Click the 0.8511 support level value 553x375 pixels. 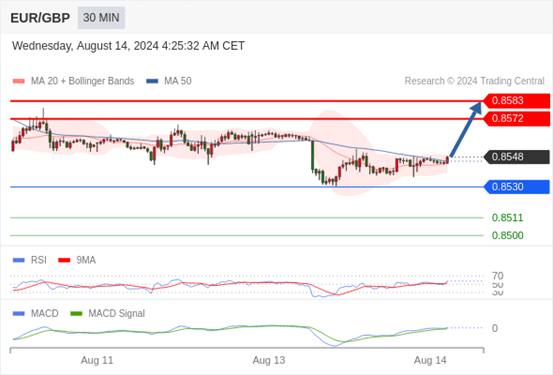coord(508,218)
